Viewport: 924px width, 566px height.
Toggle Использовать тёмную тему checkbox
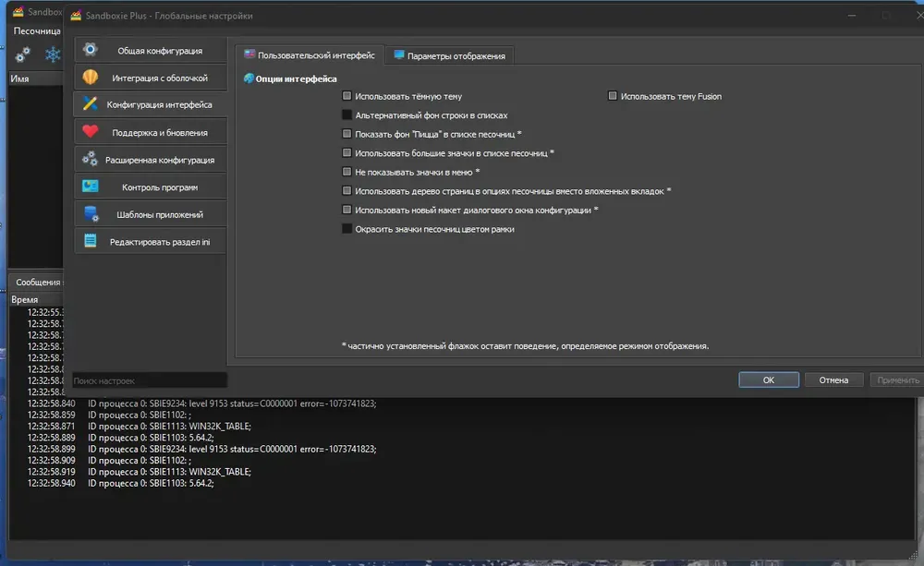coord(346,96)
